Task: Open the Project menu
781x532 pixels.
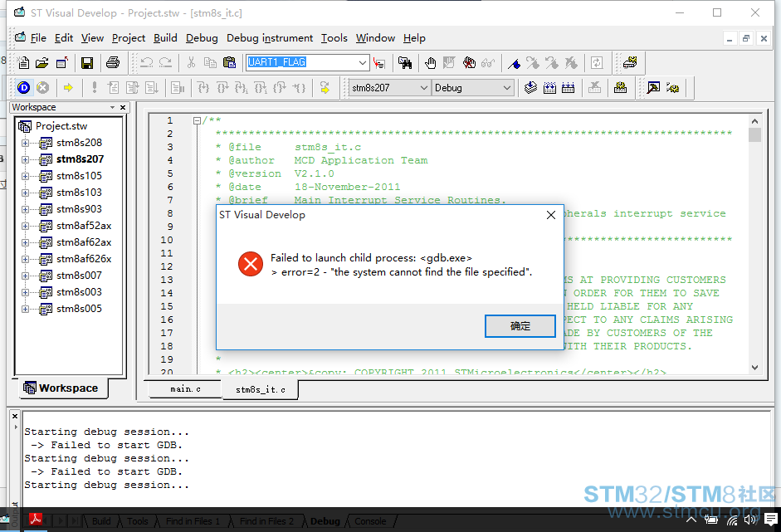Action: click(129, 38)
